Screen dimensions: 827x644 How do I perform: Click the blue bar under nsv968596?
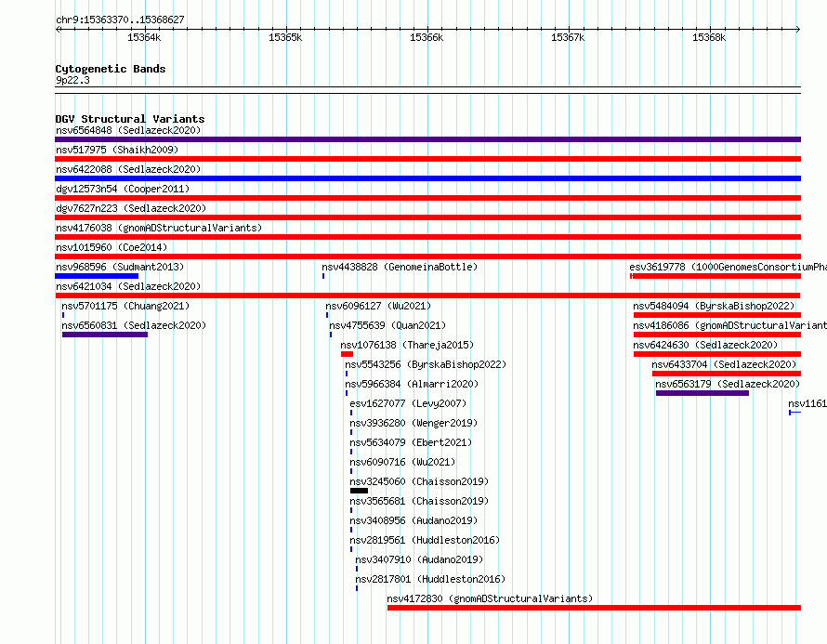[97, 276]
